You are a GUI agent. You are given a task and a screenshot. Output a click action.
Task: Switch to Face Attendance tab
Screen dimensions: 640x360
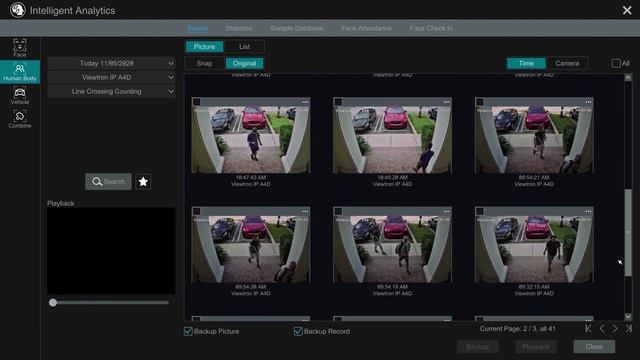click(367, 28)
